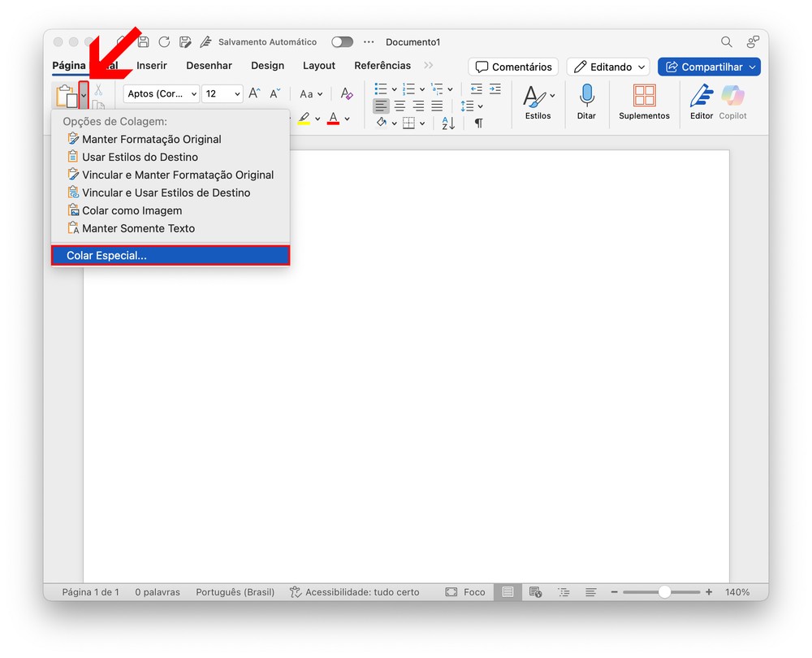Image resolution: width=812 pixels, height=658 pixels.
Task: Open the font name dropdown
Action: coord(161,94)
